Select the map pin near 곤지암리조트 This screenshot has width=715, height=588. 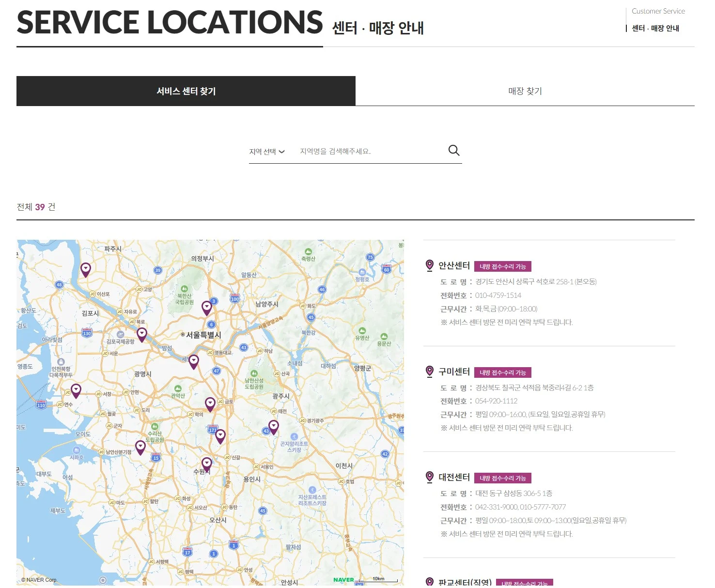tap(274, 427)
